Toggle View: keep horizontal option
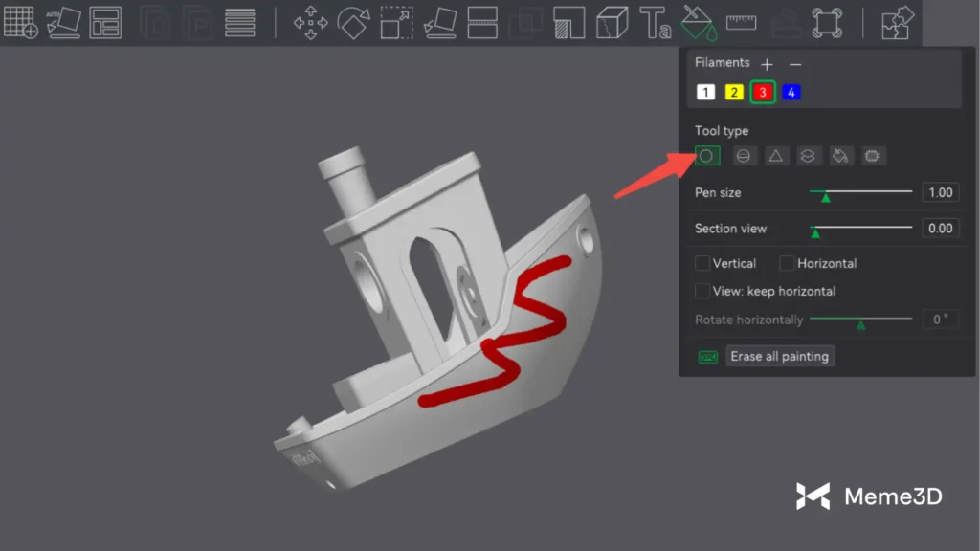 click(702, 291)
